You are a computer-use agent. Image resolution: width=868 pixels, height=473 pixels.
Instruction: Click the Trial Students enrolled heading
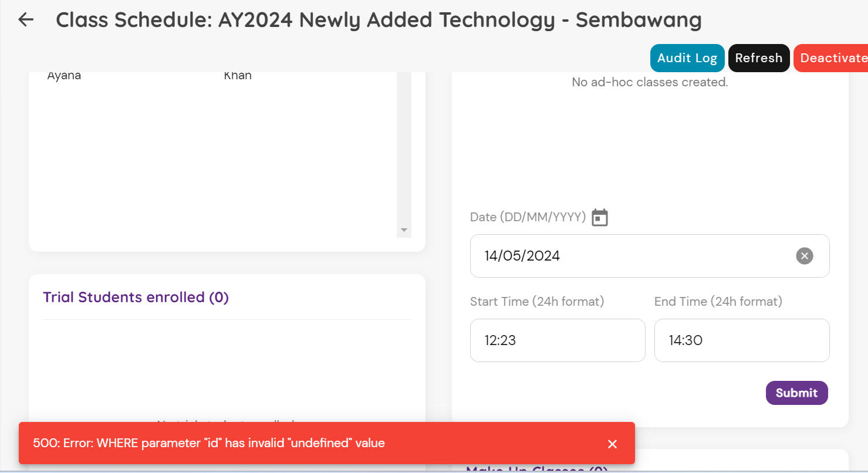pos(136,298)
